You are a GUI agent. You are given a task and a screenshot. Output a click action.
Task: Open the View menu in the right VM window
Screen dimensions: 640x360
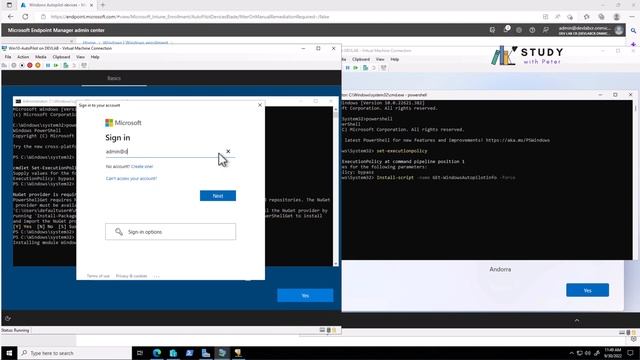click(x=380, y=59)
